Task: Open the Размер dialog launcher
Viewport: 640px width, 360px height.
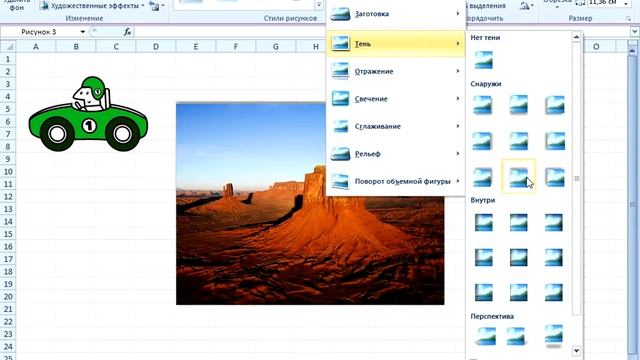Action: [x=628, y=19]
